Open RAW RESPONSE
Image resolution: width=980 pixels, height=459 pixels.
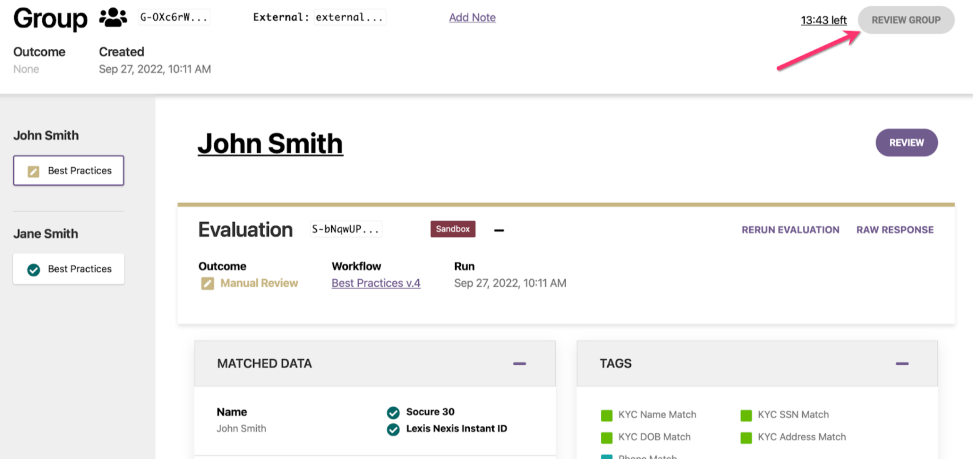pyautogui.click(x=895, y=229)
